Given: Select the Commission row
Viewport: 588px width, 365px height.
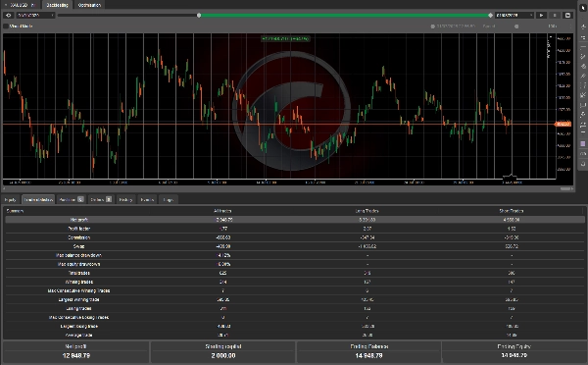Looking at the screenshot, I should pyautogui.click(x=295, y=237).
